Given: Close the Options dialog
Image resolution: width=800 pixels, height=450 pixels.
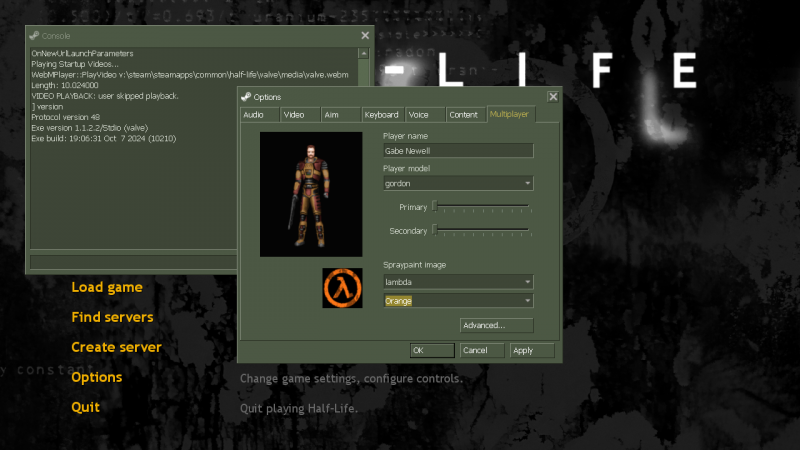Looking at the screenshot, I should pyautogui.click(x=553, y=97).
